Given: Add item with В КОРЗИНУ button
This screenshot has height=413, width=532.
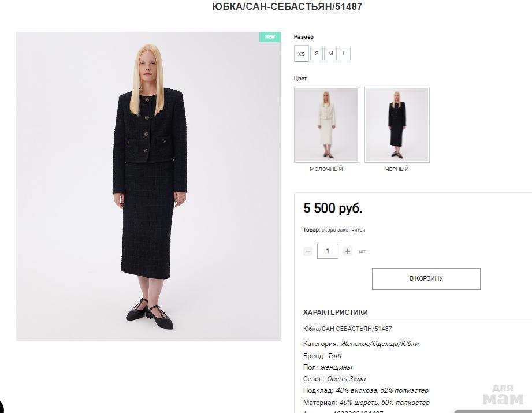Looking at the screenshot, I should tap(426, 278).
